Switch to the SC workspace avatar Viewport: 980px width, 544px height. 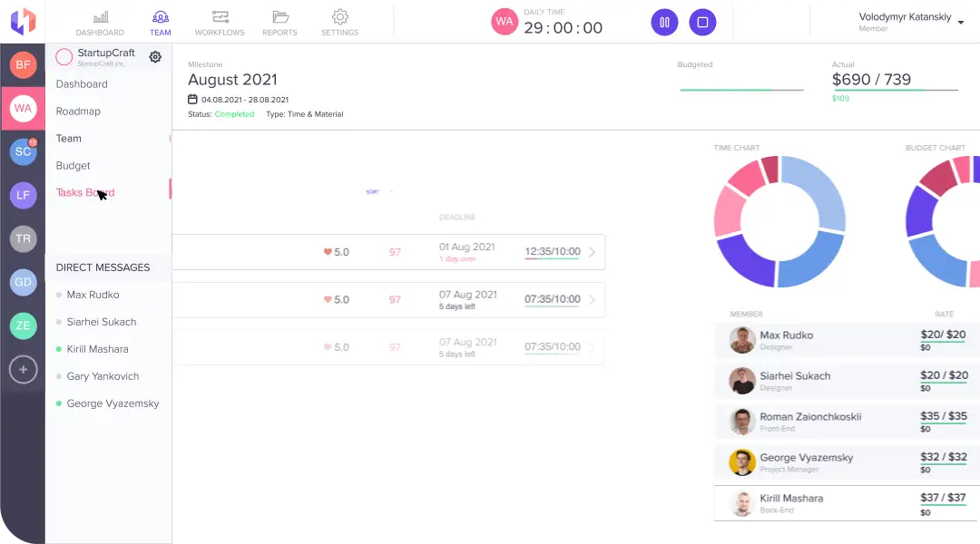coord(23,151)
